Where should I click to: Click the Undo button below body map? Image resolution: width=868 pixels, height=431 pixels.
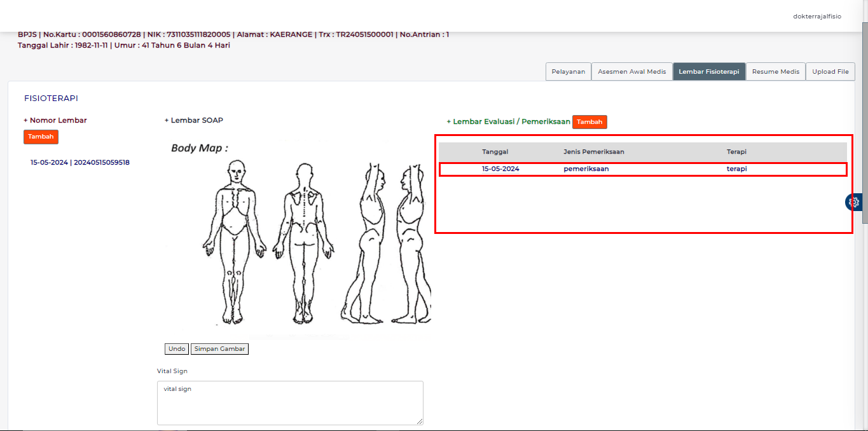(177, 349)
